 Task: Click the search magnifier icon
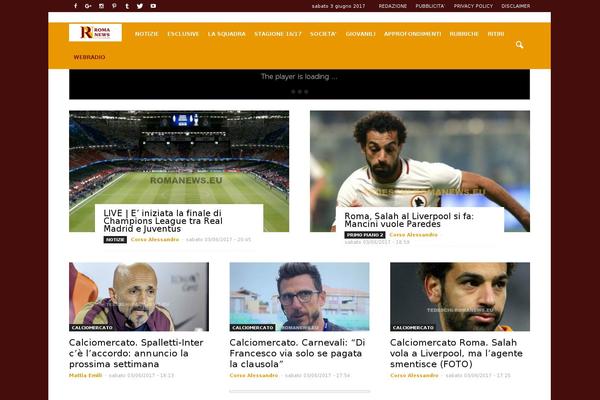[x=519, y=45]
